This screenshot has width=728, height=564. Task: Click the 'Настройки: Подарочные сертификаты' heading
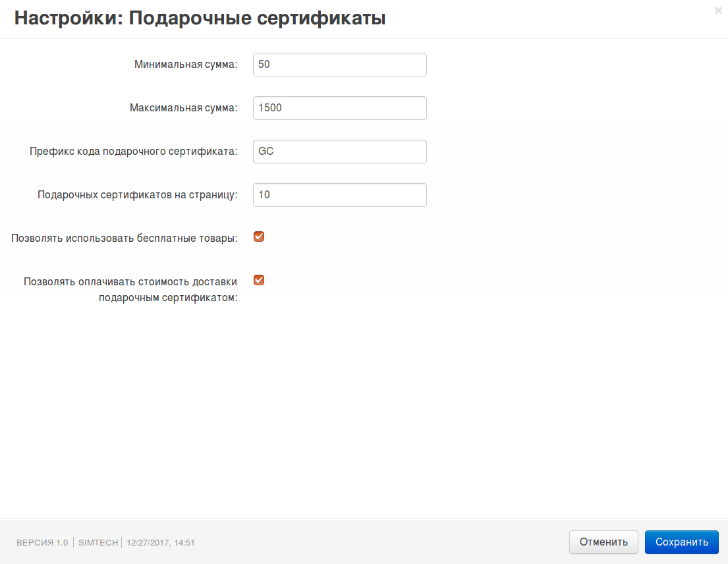(200, 18)
